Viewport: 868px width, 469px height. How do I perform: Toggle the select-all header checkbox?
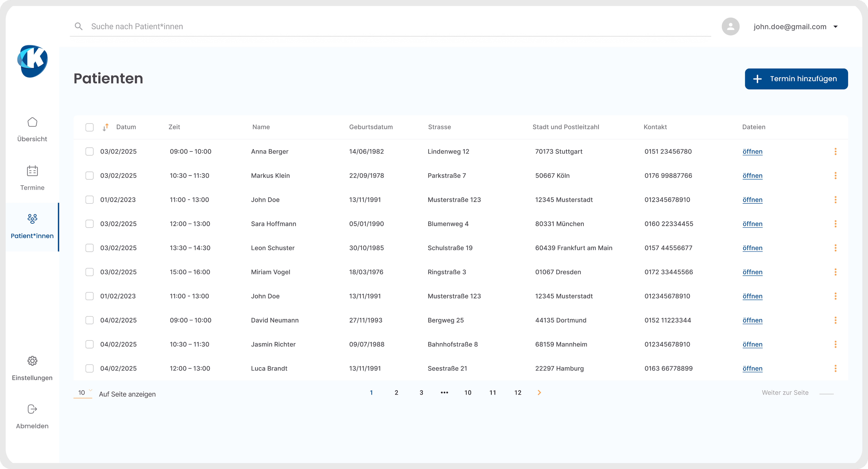click(89, 127)
